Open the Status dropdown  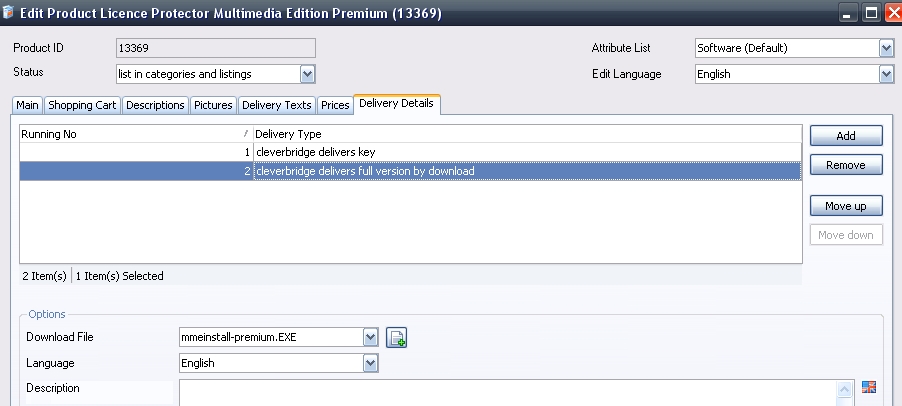click(307, 73)
